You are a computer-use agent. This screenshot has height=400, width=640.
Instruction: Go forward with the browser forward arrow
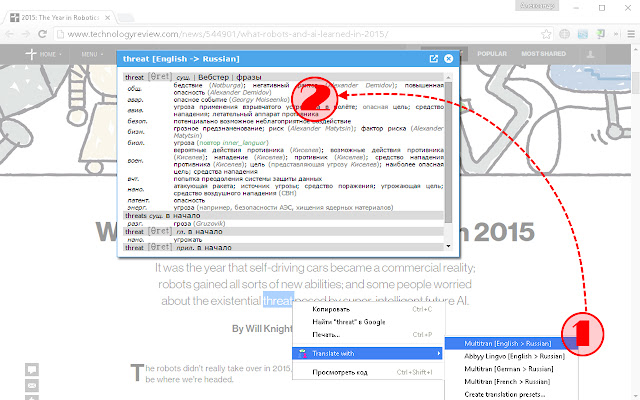(25, 34)
